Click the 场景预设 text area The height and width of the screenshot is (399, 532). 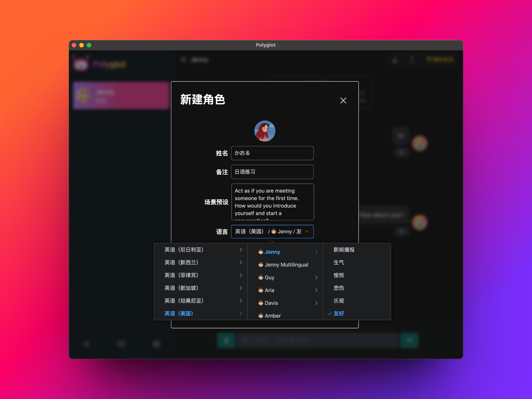tap(272, 202)
